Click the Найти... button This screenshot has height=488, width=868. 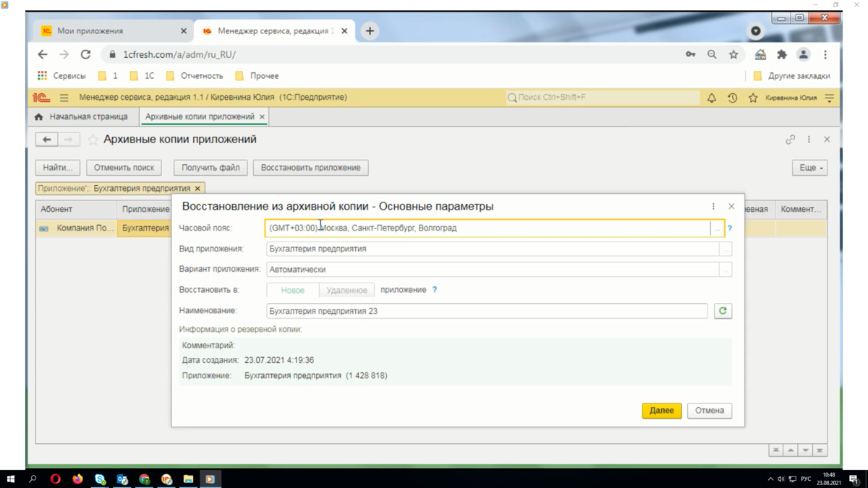tap(58, 168)
